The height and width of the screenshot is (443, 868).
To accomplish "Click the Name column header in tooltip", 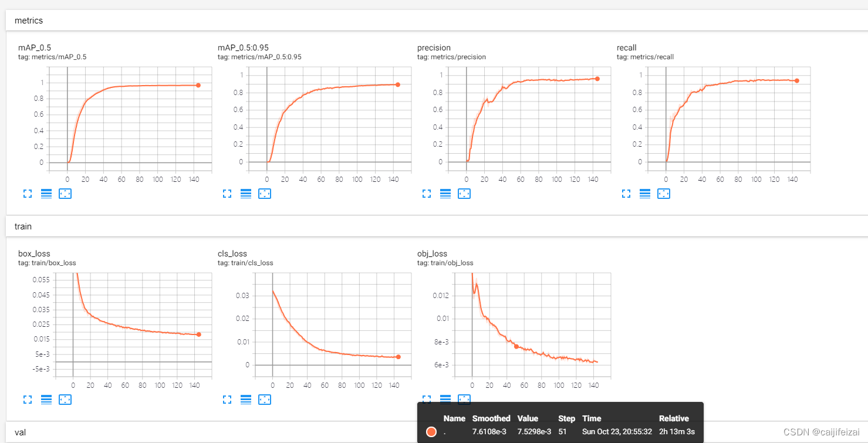I will 454,418.
